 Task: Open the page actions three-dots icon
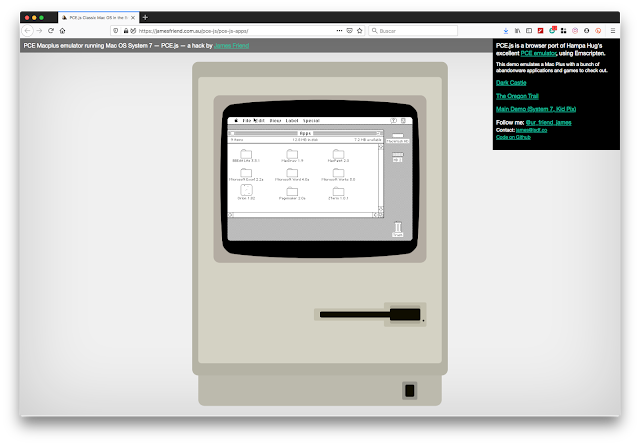point(339,31)
